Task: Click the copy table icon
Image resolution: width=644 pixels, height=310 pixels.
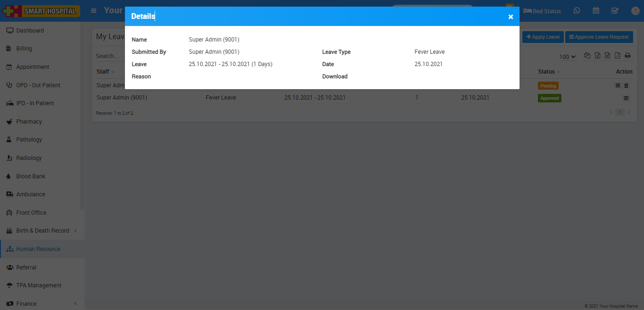Action: click(587, 56)
